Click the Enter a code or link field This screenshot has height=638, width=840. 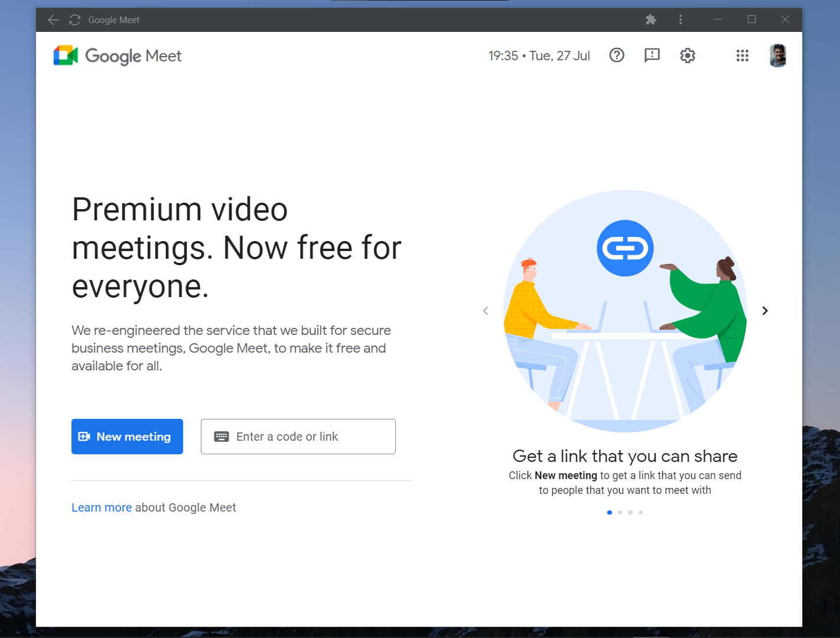pyautogui.click(x=298, y=437)
